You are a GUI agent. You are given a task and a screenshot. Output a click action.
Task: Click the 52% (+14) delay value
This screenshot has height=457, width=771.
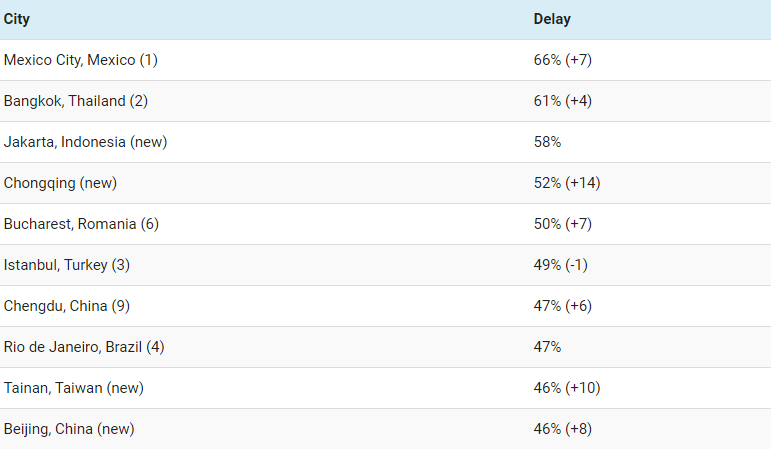coord(567,183)
